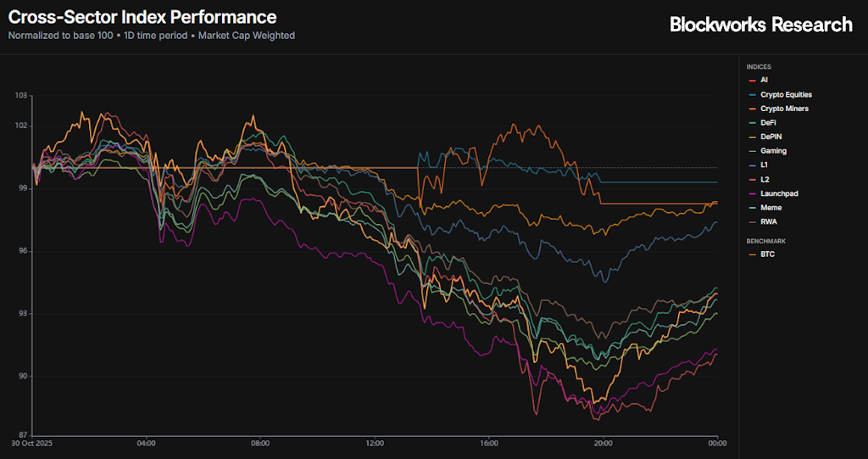Toggle Crypto Miners legend entry
The width and height of the screenshot is (868, 459).
784,109
